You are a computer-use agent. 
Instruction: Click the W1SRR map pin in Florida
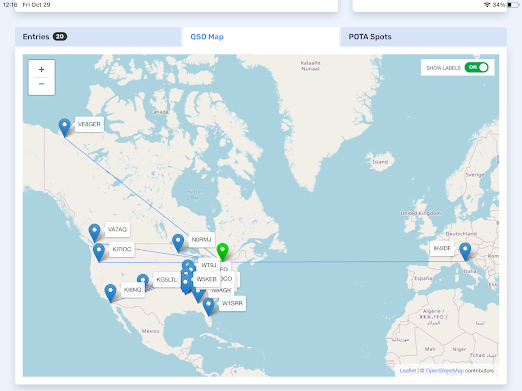tap(209, 307)
